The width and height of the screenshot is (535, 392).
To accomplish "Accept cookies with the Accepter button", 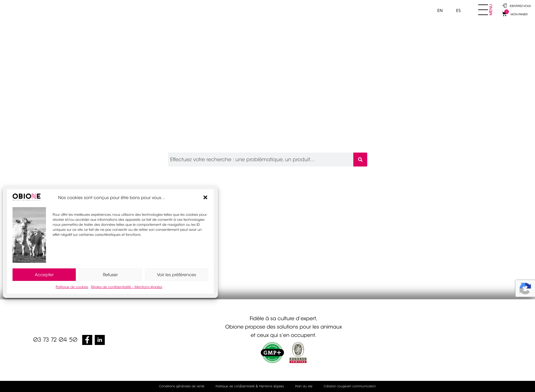I will (44, 275).
